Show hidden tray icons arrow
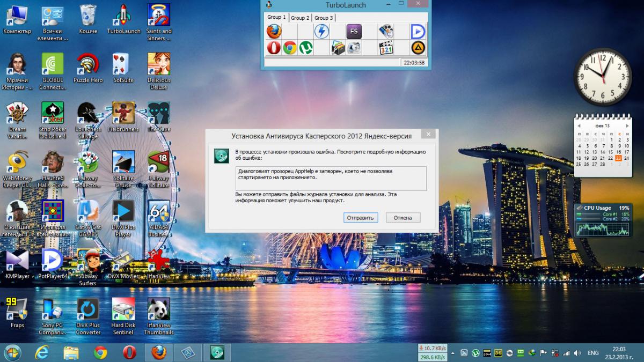This screenshot has height=362, width=644. coord(453,353)
